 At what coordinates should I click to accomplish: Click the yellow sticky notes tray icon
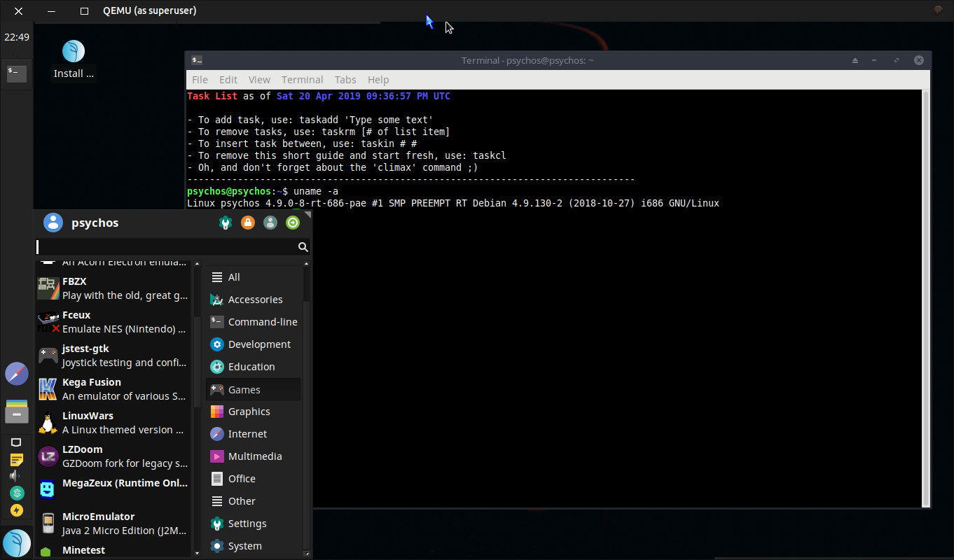click(16, 459)
